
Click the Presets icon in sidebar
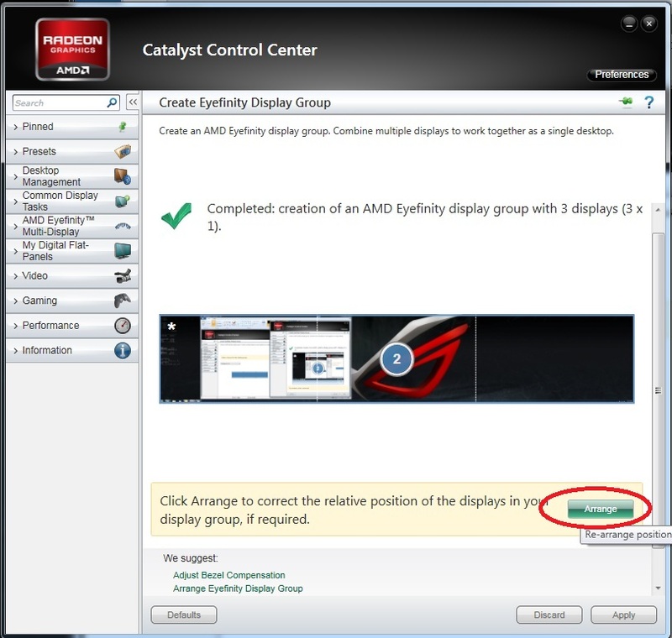[x=123, y=152]
